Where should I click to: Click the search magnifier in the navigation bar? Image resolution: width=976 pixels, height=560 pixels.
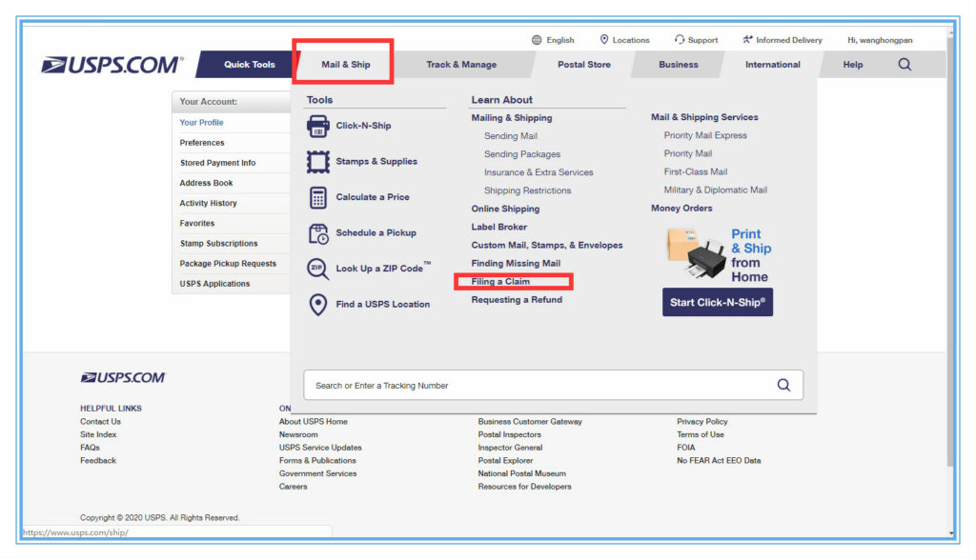[x=904, y=64]
